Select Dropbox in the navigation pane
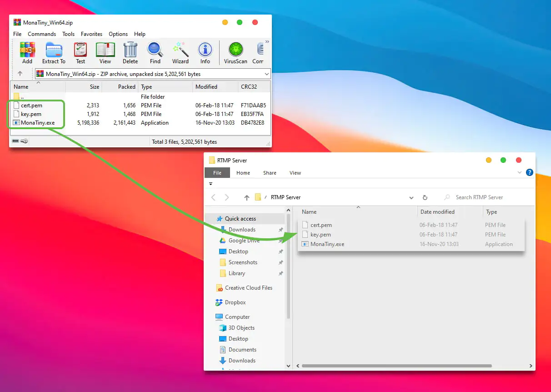 235,302
